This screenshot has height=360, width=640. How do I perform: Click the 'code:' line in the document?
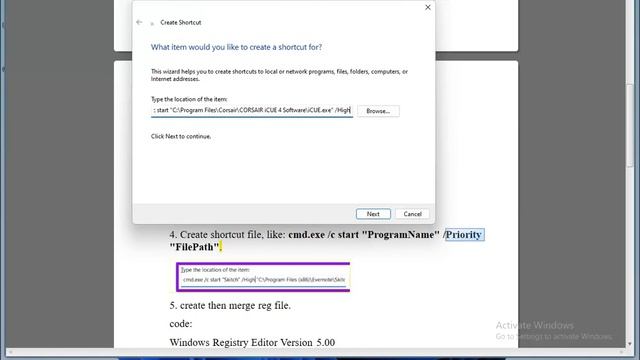181,324
